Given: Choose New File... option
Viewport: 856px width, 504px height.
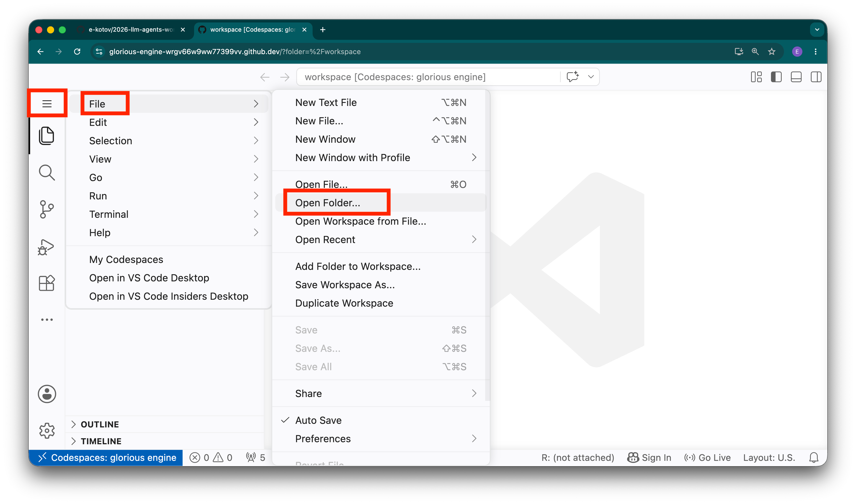Looking at the screenshot, I should click(381, 121).
